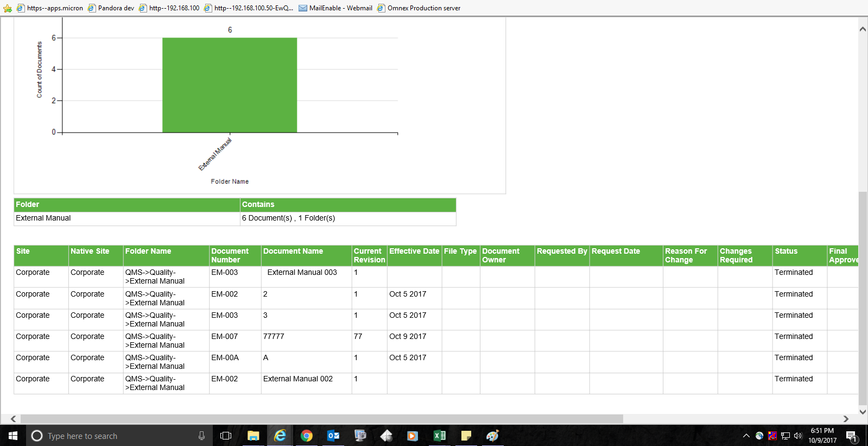The width and height of the screenshot is (868, 446).
Task: Click the vertical scrollbar thumb
Action: [x=863, y=298]
